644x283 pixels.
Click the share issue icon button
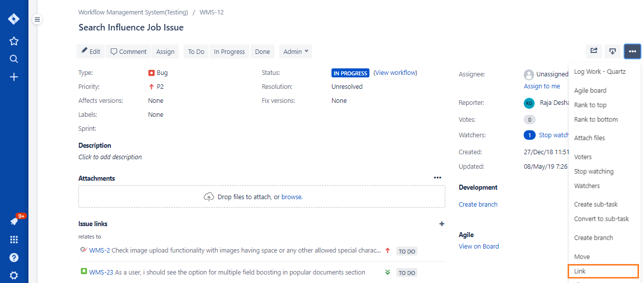(594, 51)
